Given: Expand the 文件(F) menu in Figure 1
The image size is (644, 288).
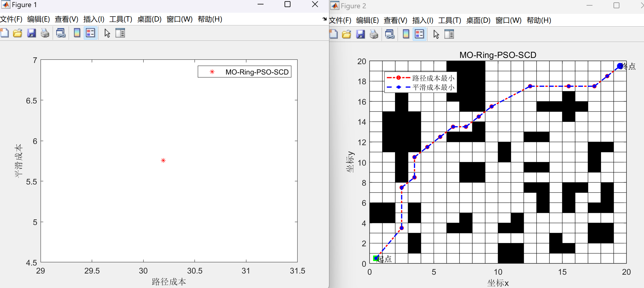Looking at the screenshot, I should [11, 19].
